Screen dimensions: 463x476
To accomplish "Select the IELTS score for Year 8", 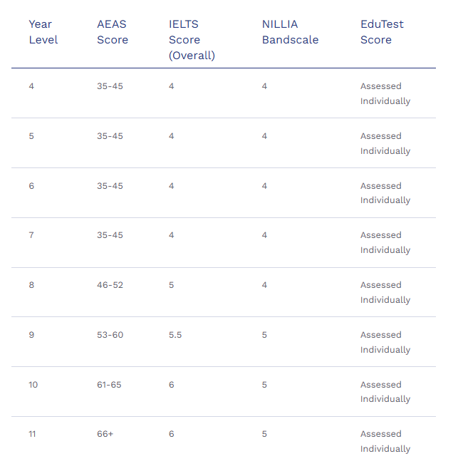I will (172, 285).
